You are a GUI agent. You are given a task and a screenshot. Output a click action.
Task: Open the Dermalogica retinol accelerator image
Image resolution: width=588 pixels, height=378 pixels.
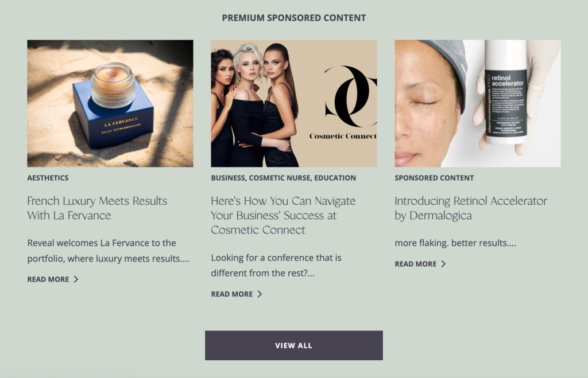click(478, 103)
